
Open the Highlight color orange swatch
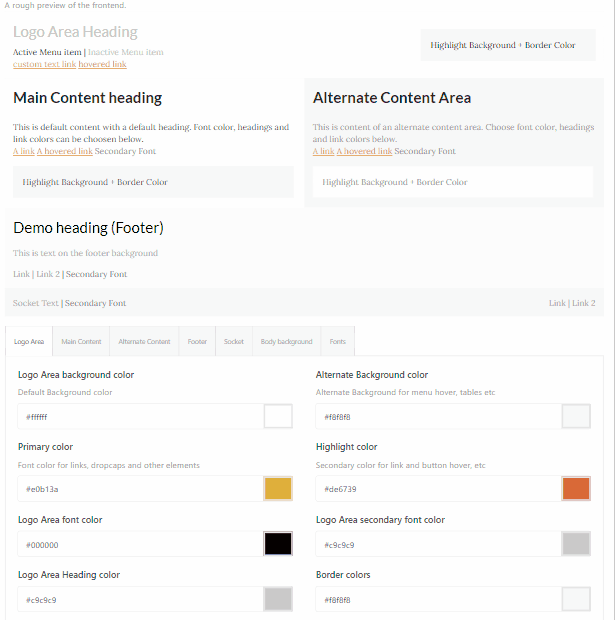point(576,489)
